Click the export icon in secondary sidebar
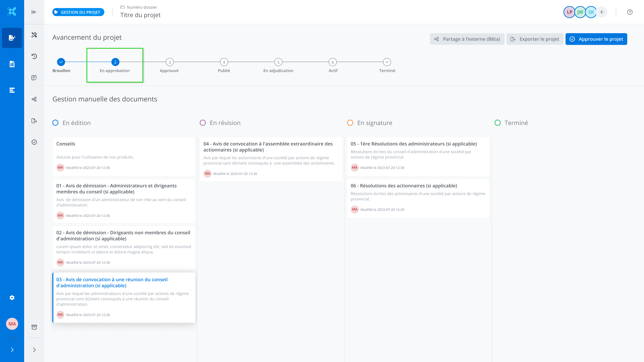The height and width of the screenshot is (362, 644). 34,121
